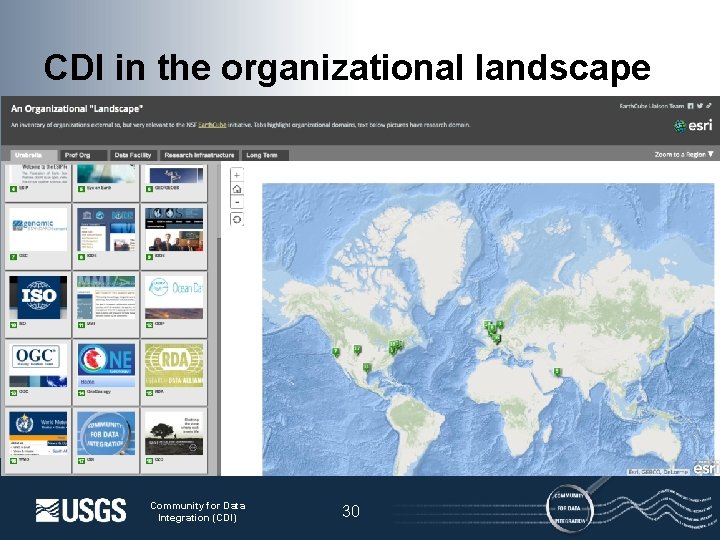Zoom out with the map minus button
The width and height of the screenshot is (720, 540).
(236, 202)
